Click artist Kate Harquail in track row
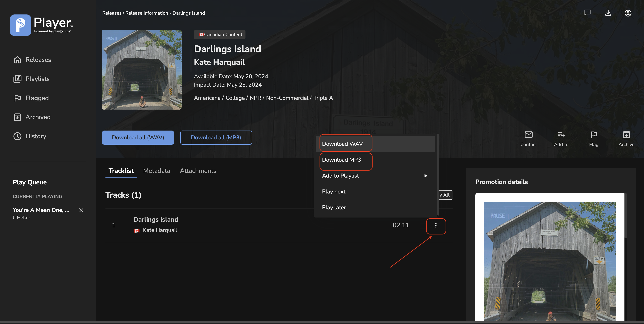 coord(160,230)
